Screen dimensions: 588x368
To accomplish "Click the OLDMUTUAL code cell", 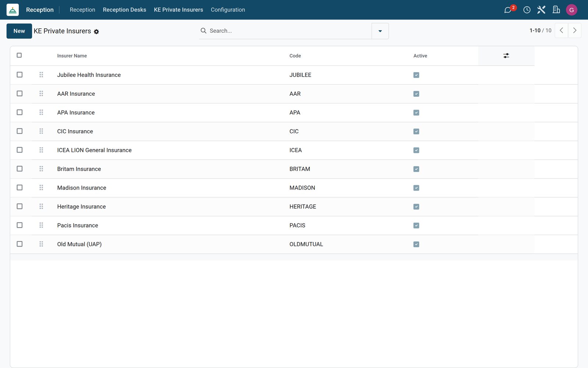I will coord(306,244).
